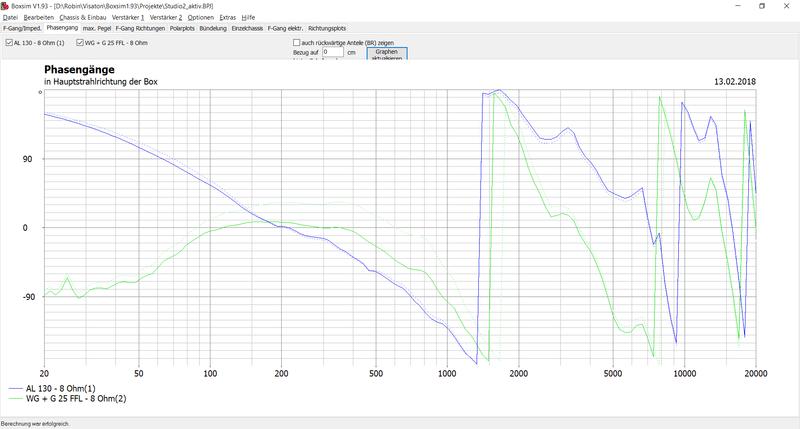Switch to the F-Gang/Imped. tab
800x429 pixels.
click(21, 29)
